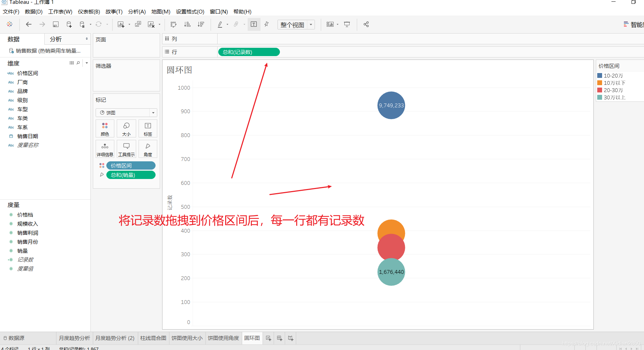The image size is (644, 350).
Task: Click the clear sheet icon
Action: [151, 24]
